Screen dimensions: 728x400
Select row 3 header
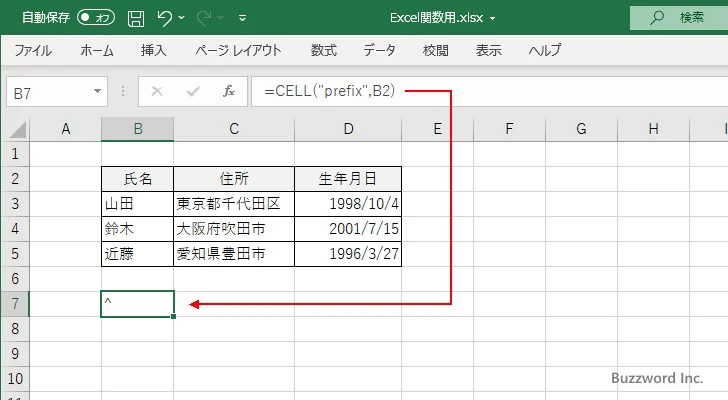[x=15, y=204]
